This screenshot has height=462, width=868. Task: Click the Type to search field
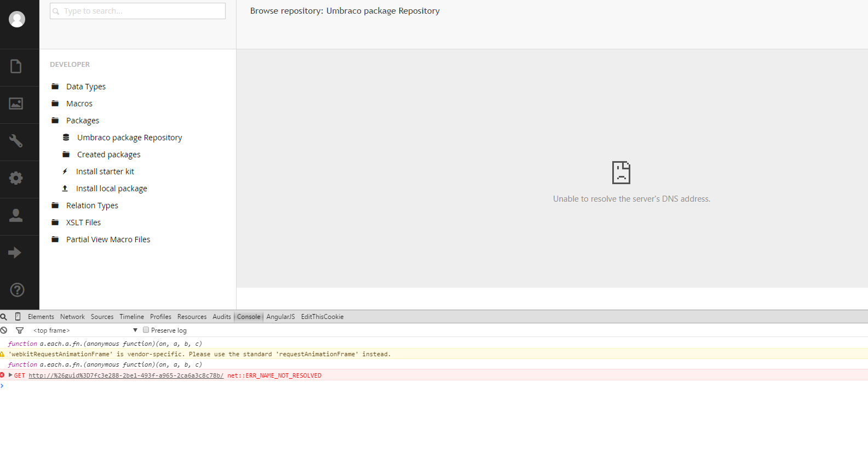(x=137, y=11)
